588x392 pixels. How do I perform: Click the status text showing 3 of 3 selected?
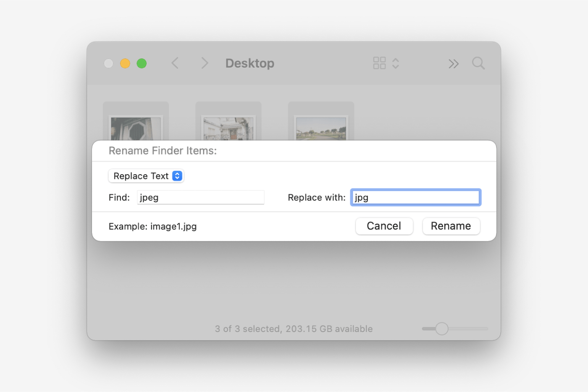coord(294,329)
